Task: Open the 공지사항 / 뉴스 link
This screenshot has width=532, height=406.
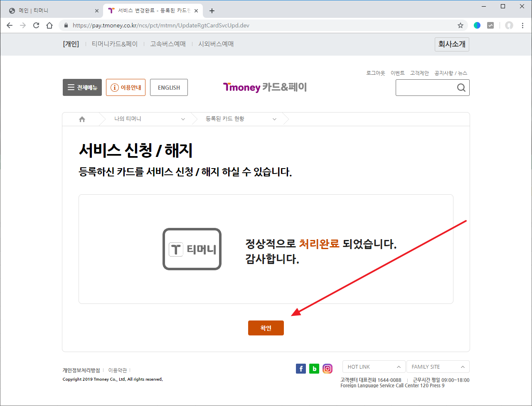Action: click(x=451, y=73)
